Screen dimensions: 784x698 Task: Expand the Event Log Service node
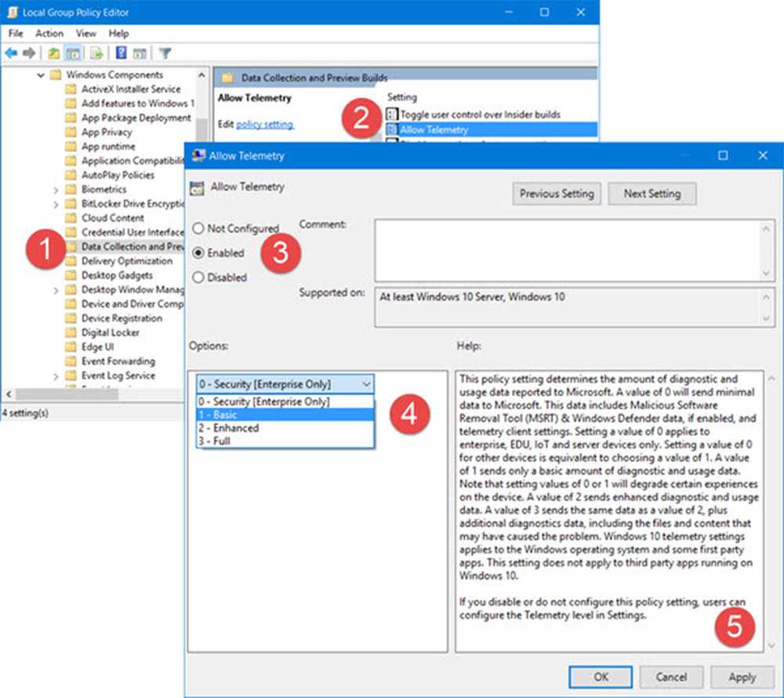coord(56,376)
